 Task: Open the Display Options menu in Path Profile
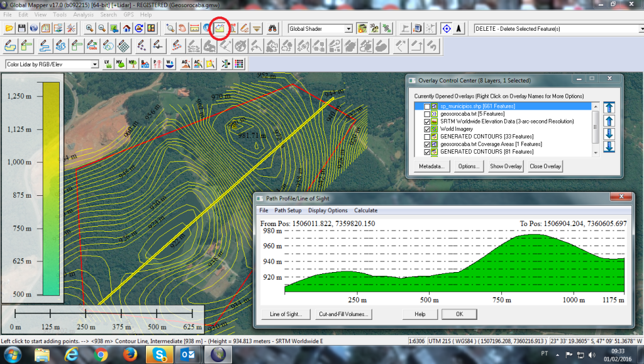click(328, 210)
